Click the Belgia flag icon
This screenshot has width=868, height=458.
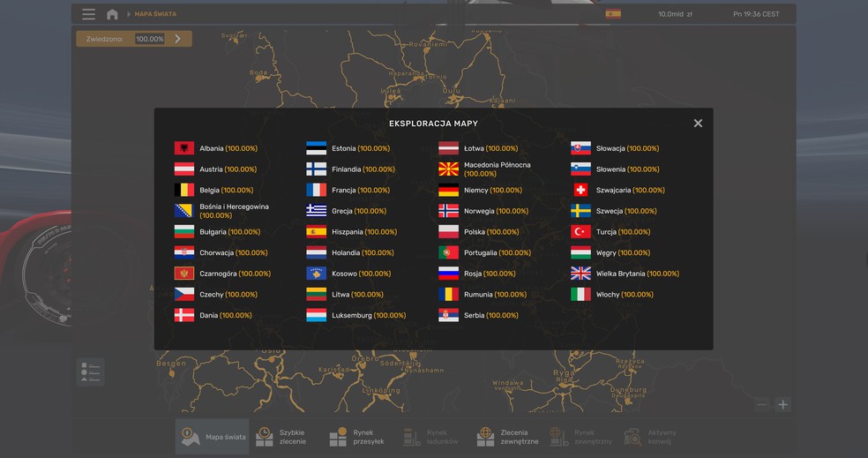tap(184, 190)
